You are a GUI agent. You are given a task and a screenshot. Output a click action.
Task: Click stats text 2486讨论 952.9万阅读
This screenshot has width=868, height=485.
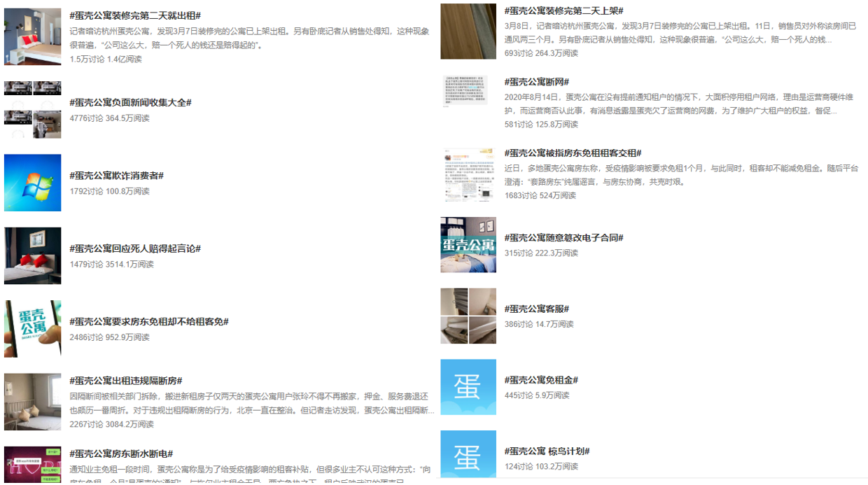click(109, 337)
